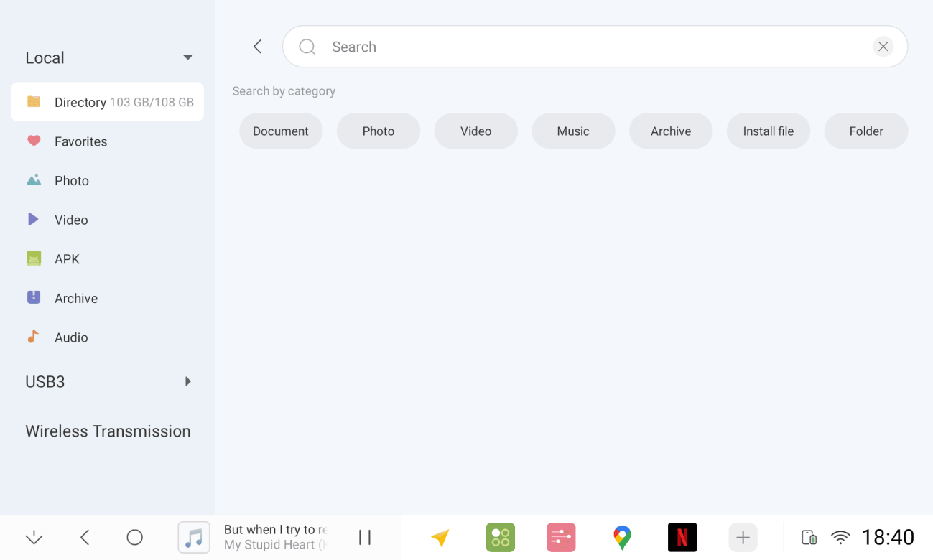Tap the home circle button
Viewport: 933px width, 560px height.
click(134, 537)
